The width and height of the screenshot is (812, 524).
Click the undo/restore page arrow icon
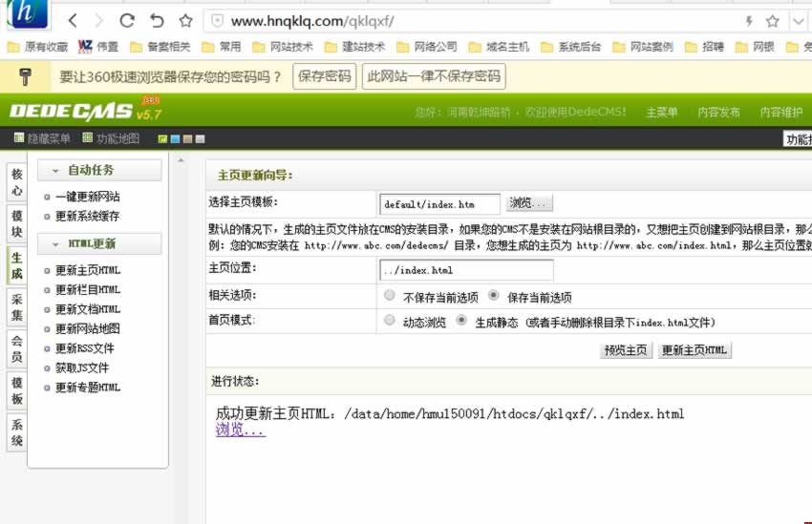tap(157, 20)
